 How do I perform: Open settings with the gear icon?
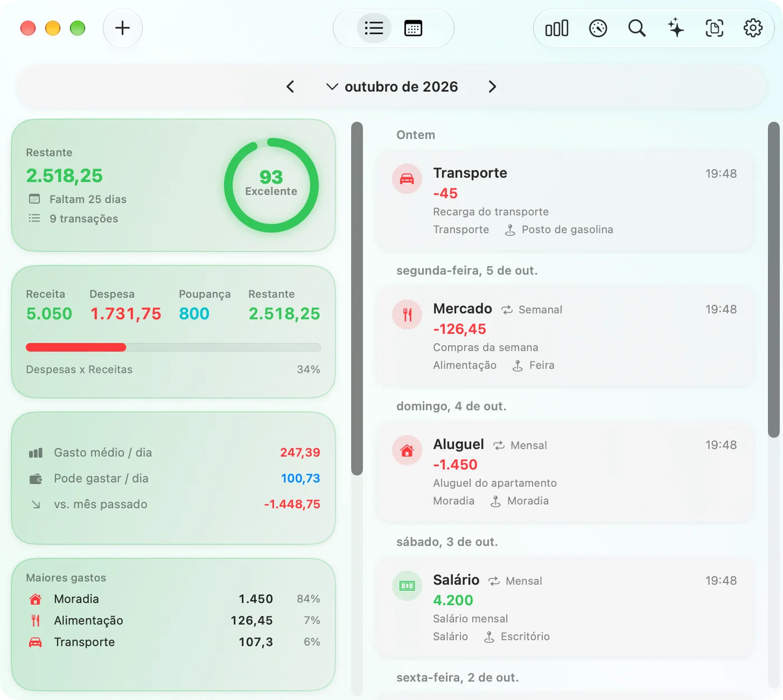(753, 28)
